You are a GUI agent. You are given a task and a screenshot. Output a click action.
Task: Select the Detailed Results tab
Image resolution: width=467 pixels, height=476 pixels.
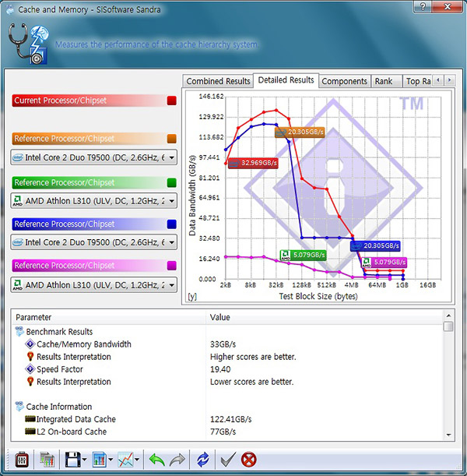tap(286, 80)
